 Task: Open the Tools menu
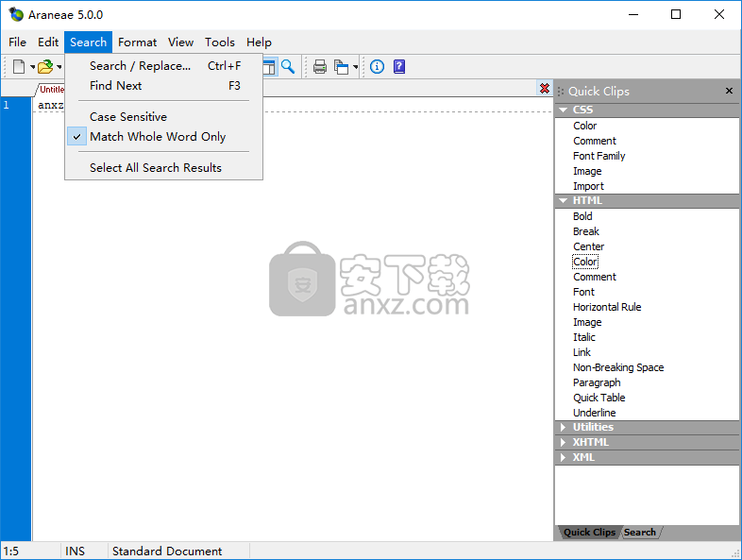click(220, 42)
